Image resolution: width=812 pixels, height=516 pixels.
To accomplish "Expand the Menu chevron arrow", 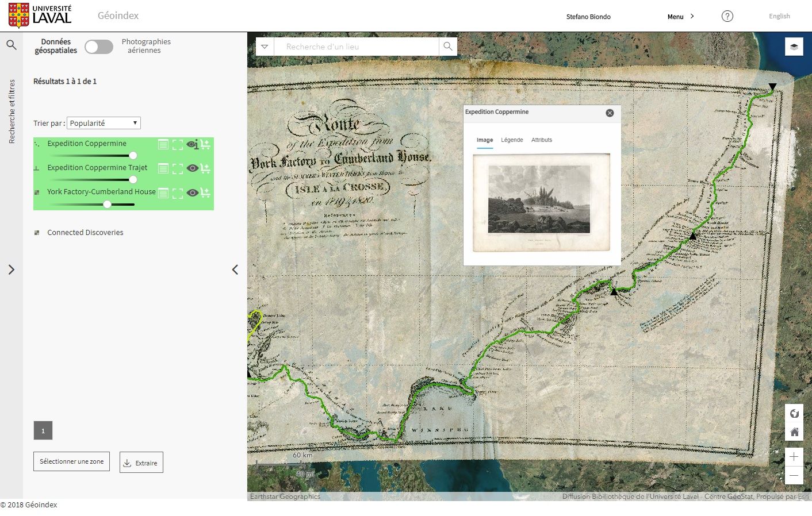I will pos(692,16).
